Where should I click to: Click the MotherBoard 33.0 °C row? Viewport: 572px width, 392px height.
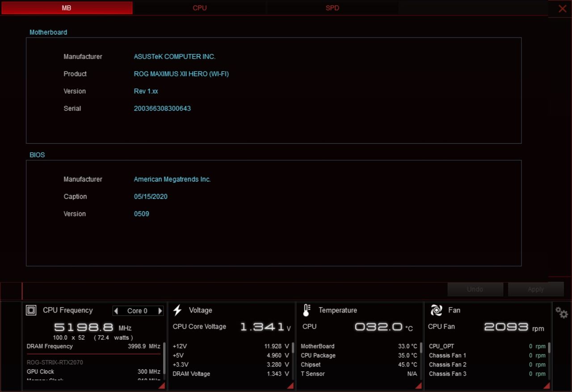(359, 346)
